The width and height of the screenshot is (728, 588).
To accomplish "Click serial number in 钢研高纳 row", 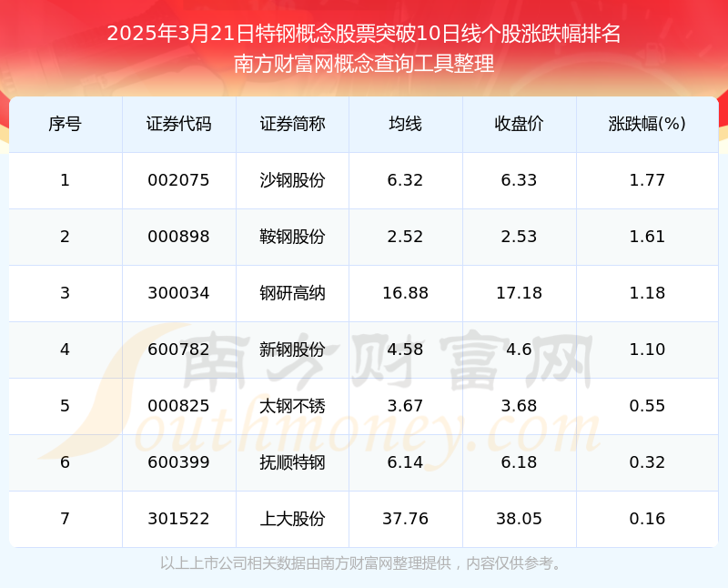I will tap(65, 293).
